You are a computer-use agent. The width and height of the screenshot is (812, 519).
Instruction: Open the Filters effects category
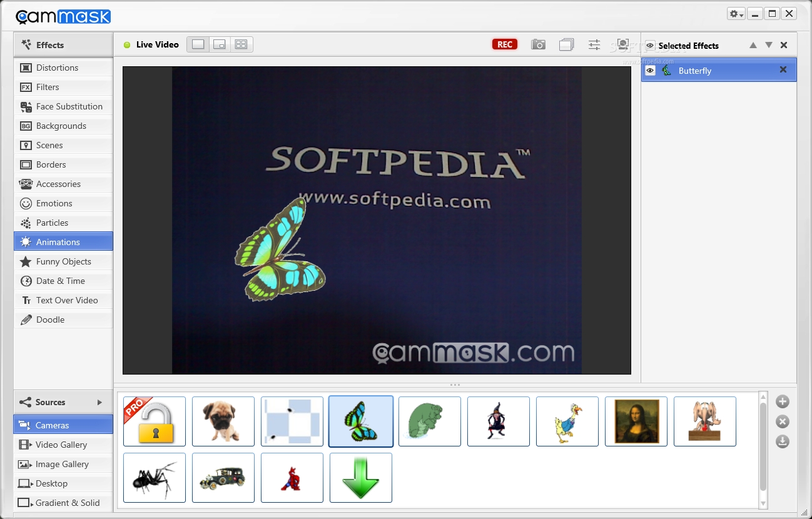tap(63, 87)
